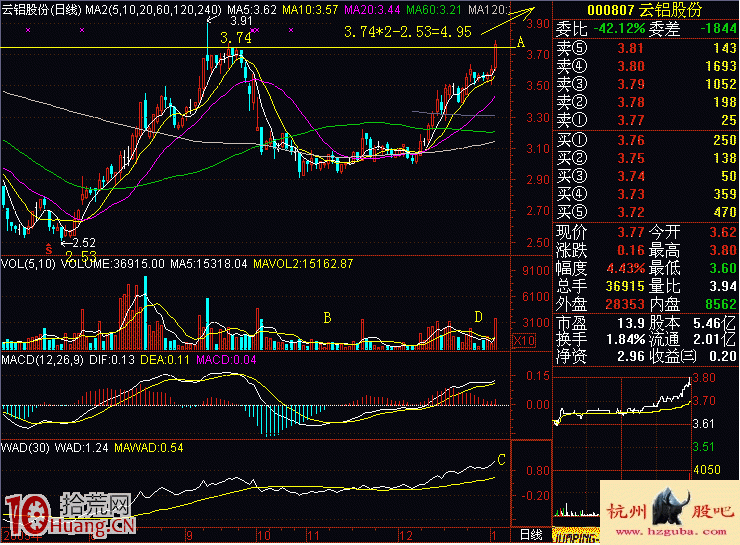Open the WAD(30) indicator label
This screenshot has height=545, width=740.
click(25, 448)
